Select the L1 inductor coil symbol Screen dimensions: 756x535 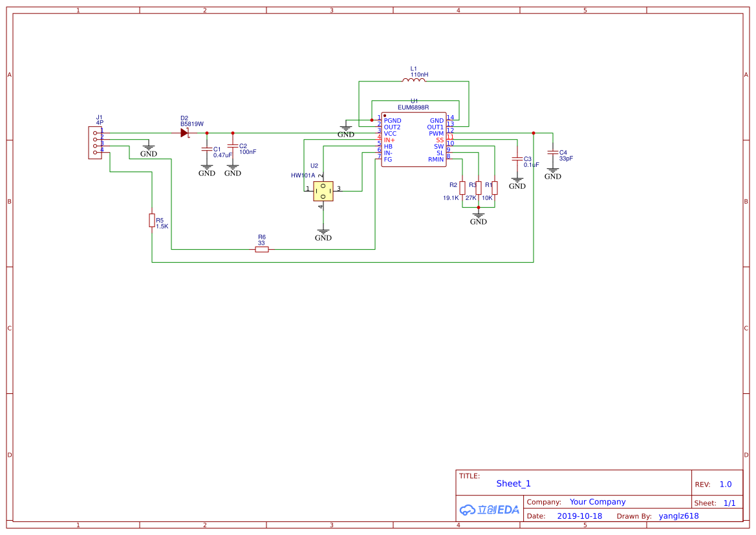point(414,80)
